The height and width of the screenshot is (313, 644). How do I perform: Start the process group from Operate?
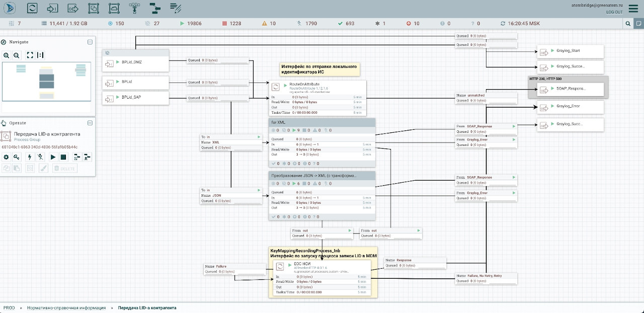click(x=53, y=157)
